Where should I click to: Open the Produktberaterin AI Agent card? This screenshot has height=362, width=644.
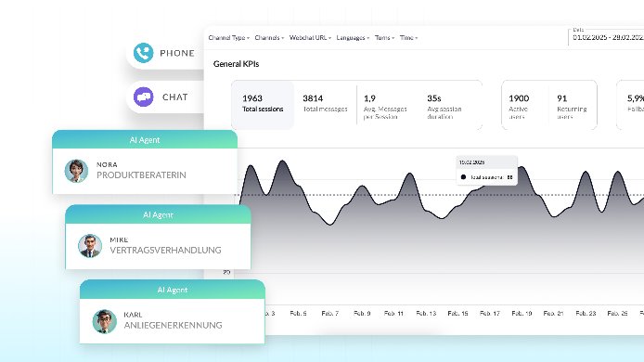coord(145,162)
